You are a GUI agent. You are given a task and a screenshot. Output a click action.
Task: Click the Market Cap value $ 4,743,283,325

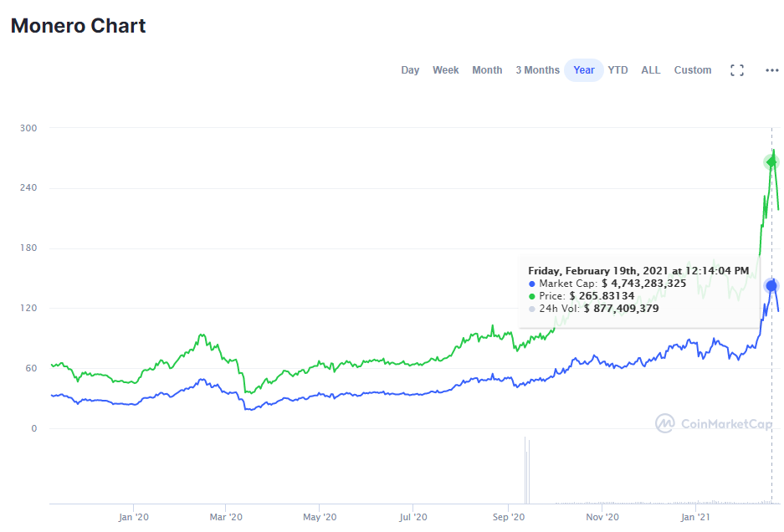coord(643,284)
